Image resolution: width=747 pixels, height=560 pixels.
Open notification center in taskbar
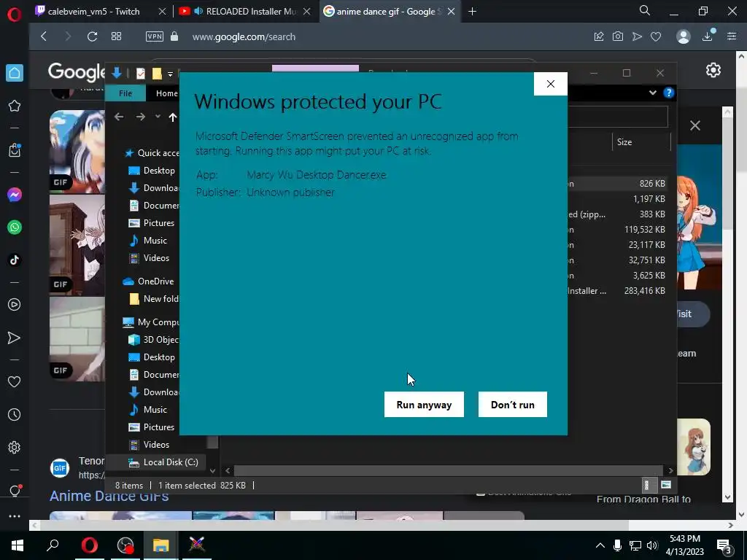[724, 547]
